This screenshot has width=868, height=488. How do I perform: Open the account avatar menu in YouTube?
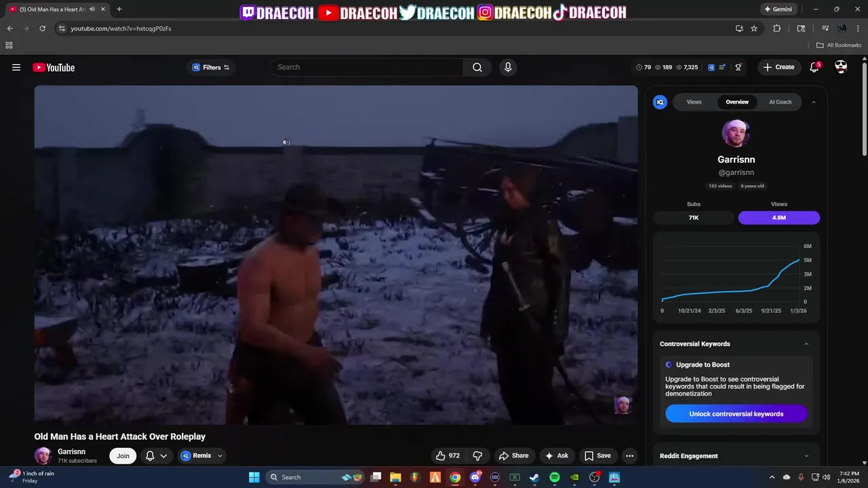tap(841, 66)
